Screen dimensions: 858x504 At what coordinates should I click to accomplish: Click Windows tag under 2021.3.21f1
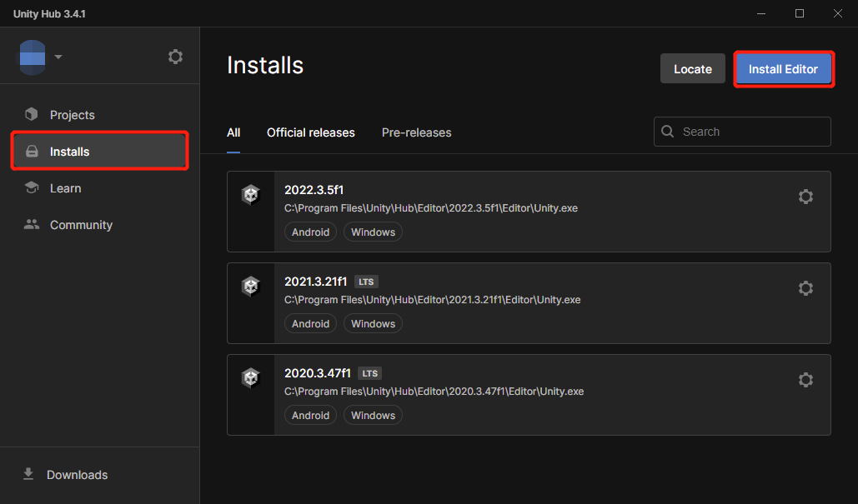374,323
